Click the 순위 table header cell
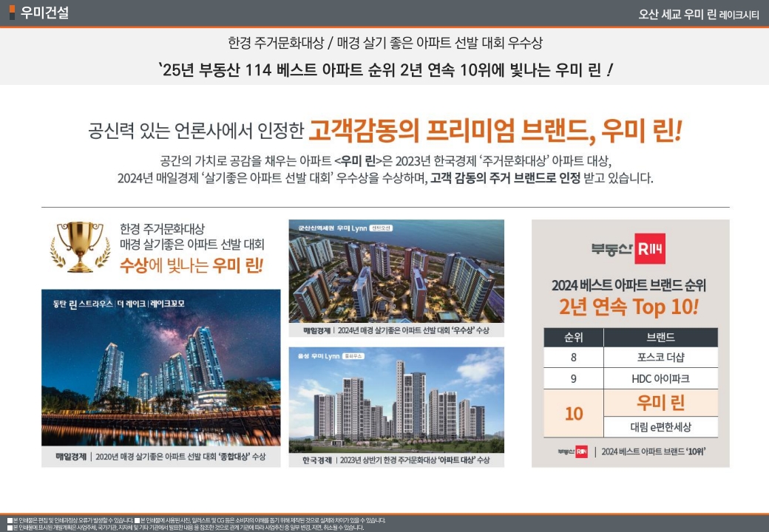Viewport: 769px width, 532px height. (x=573, y=337)
